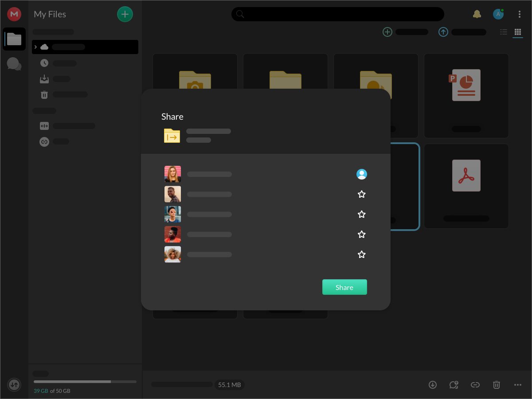Screen dimensions: 532x399
Task: Create new item with the green plus button
Action: click(125, 14)
